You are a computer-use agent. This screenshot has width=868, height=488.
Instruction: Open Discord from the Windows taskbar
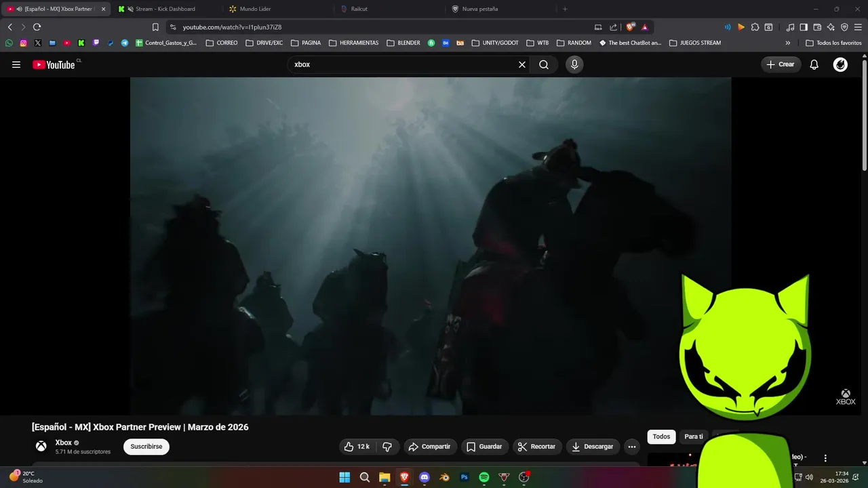pos(425,477)
